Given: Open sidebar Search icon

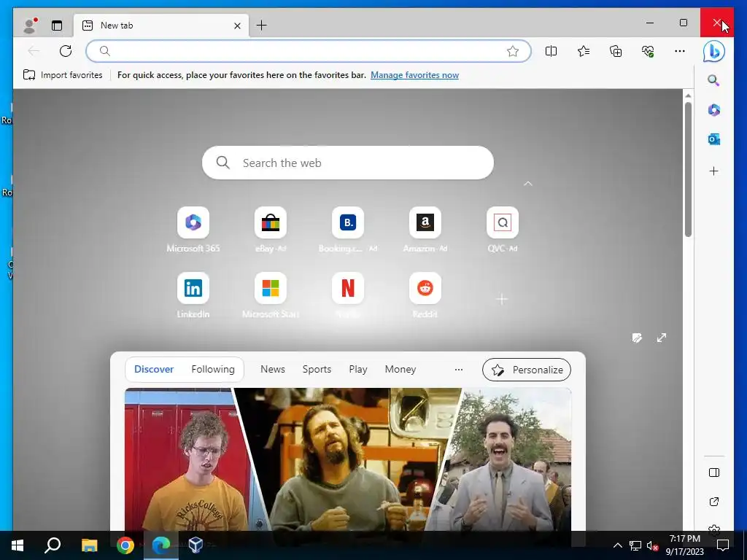Looking at the screenshot, I should [713, 80].
